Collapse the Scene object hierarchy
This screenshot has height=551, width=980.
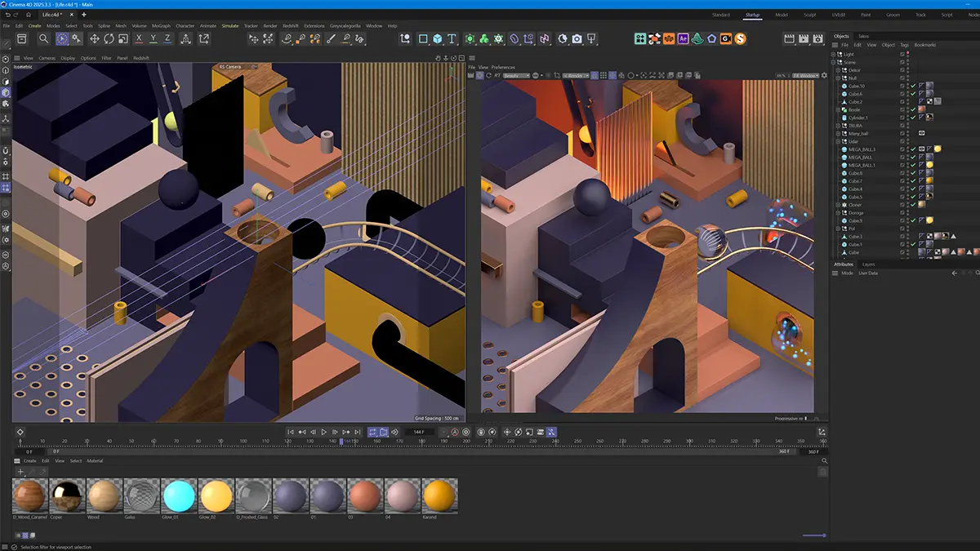coord(834,62)
